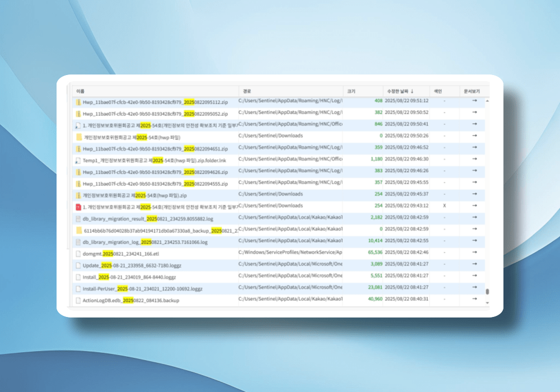Open document view arrow in the first row
560x392 pixels.
(x=474, y=101)
